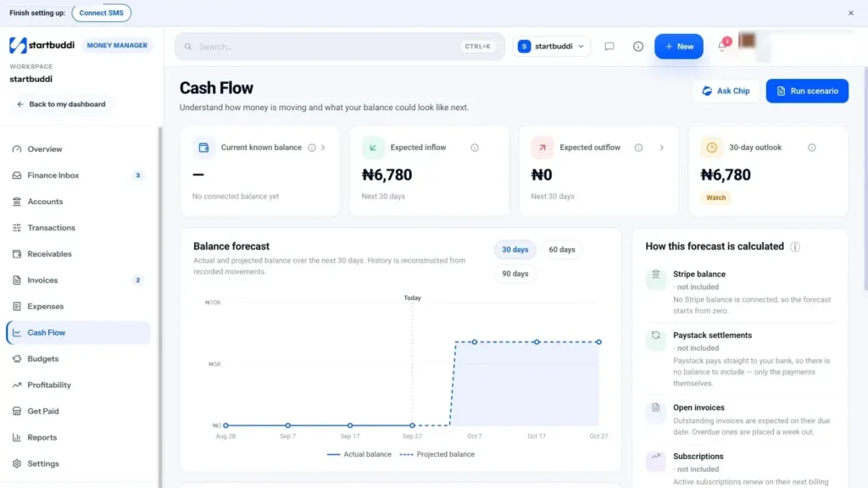868x488 pixels.
Task: Open Transactions section
Action: tap(78, 227)
